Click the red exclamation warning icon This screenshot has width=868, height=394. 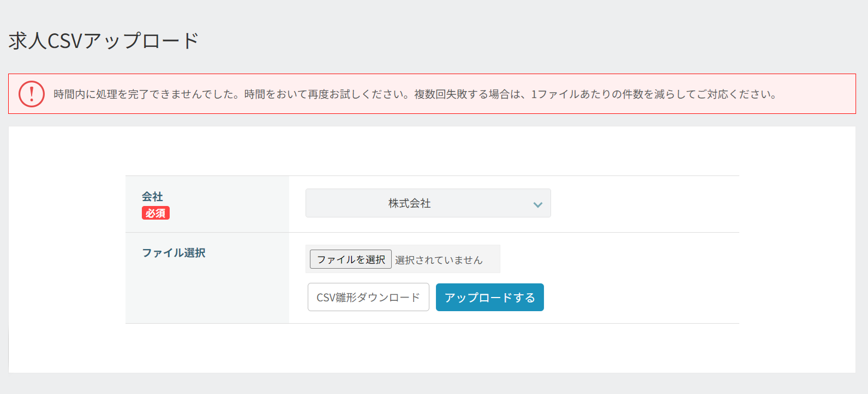32,94
